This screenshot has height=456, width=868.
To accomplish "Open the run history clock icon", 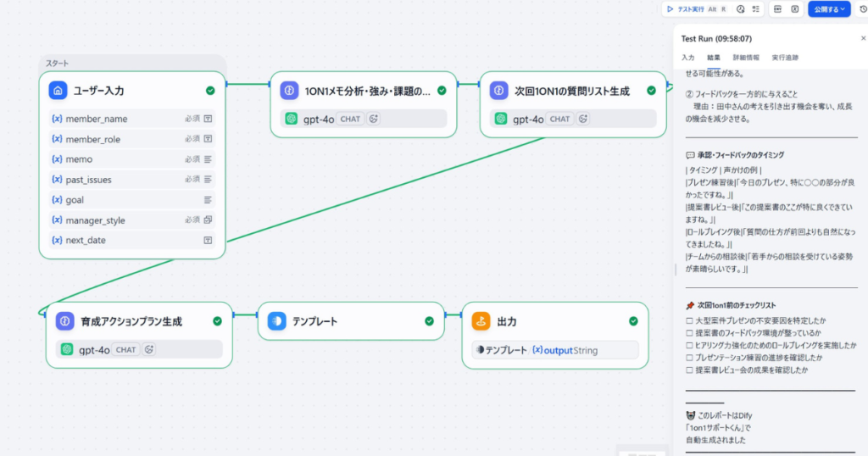I will [740, 8].
